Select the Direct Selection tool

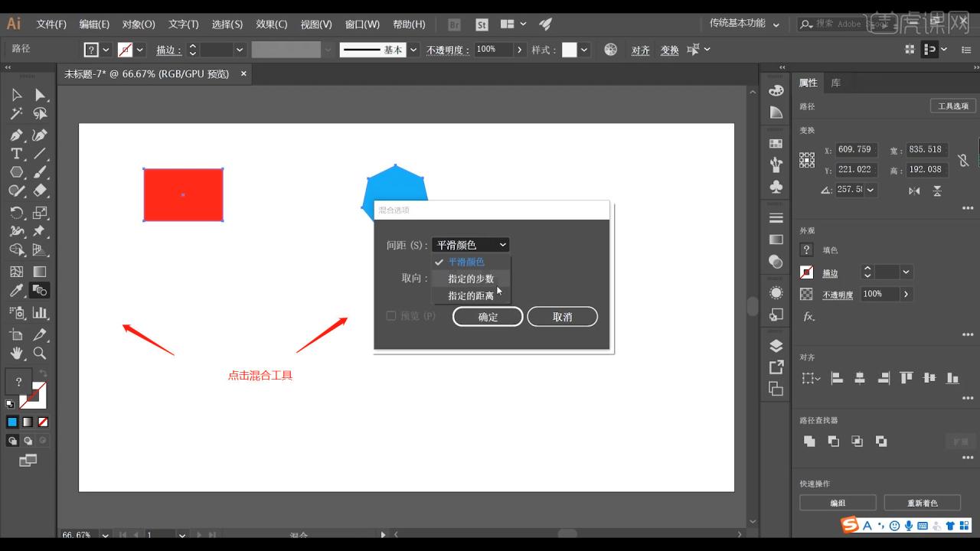coord(40,95)
